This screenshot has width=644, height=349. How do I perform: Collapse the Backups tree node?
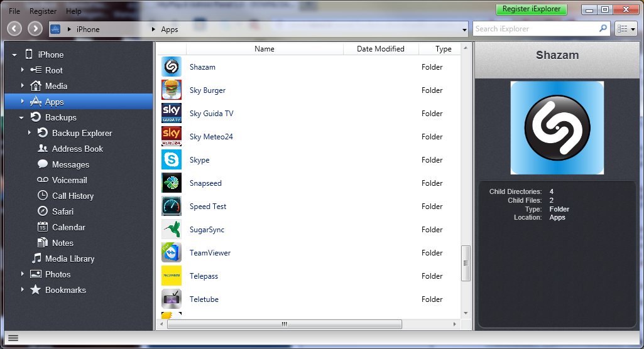[21, 118]
